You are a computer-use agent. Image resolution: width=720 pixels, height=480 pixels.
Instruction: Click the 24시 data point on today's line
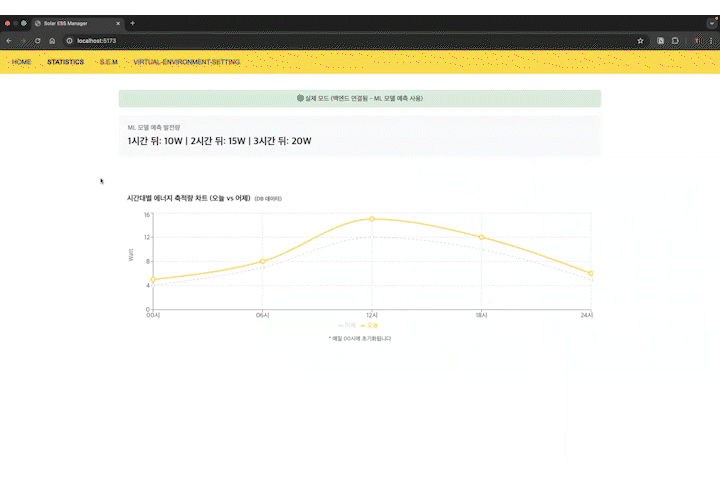coord(591,273)
